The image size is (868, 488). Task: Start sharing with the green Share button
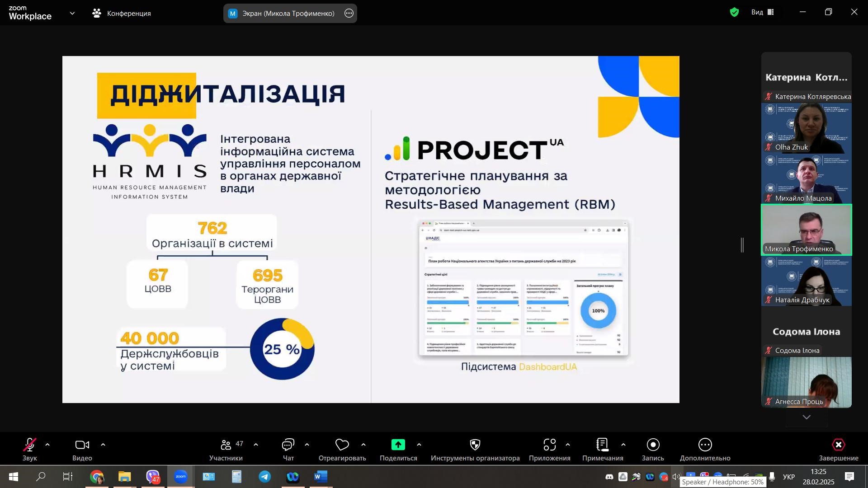pos(398,445)
